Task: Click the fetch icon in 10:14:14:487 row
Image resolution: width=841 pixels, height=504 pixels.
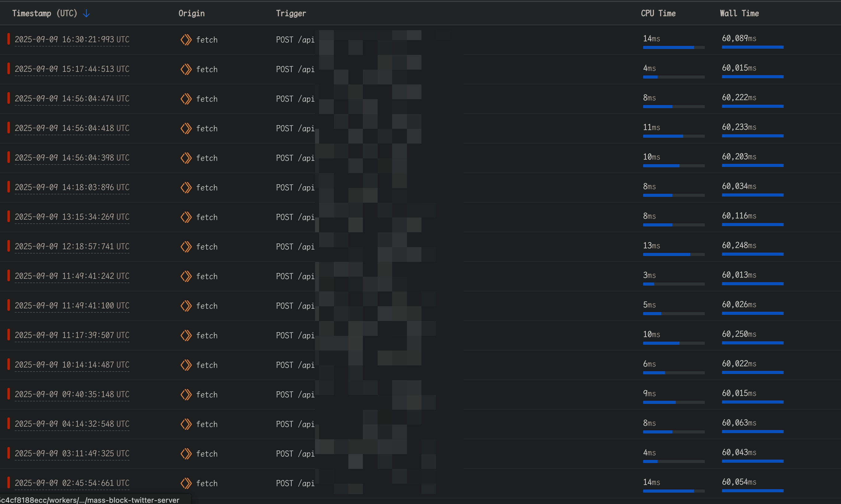Action: (186, 365)
